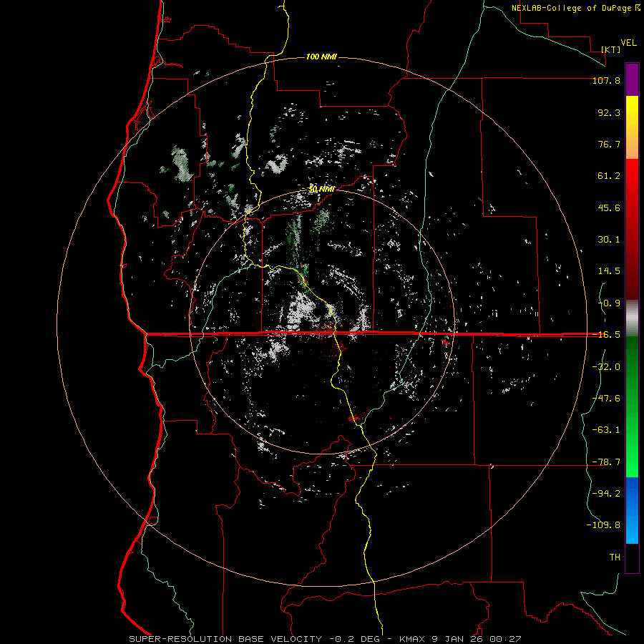Click the 30.1 velocity scale value
644x644 pixels.
tap(609, 240)
